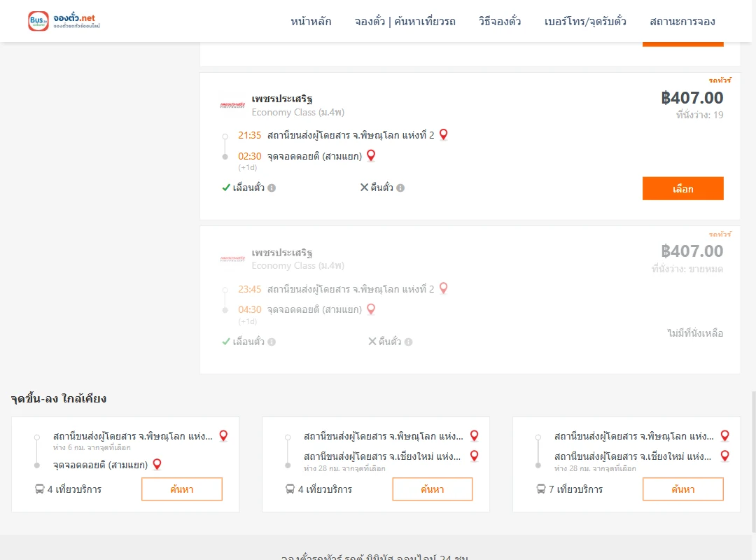
Task: Open map pin for 02:30 arrival stop
Action: (x=371, y=155)
